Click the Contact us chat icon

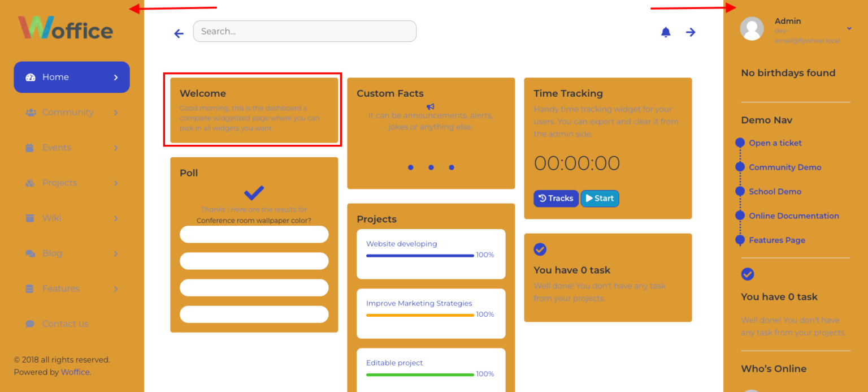29,324
